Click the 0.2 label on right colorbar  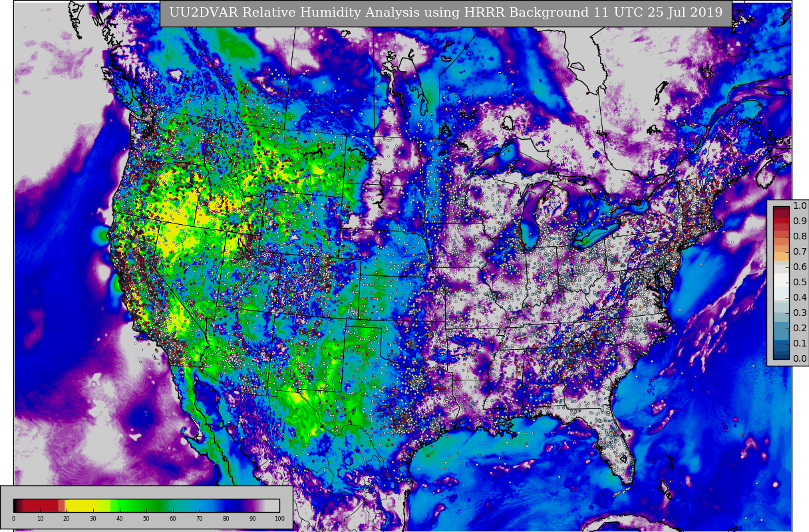[x=800, y=328]
